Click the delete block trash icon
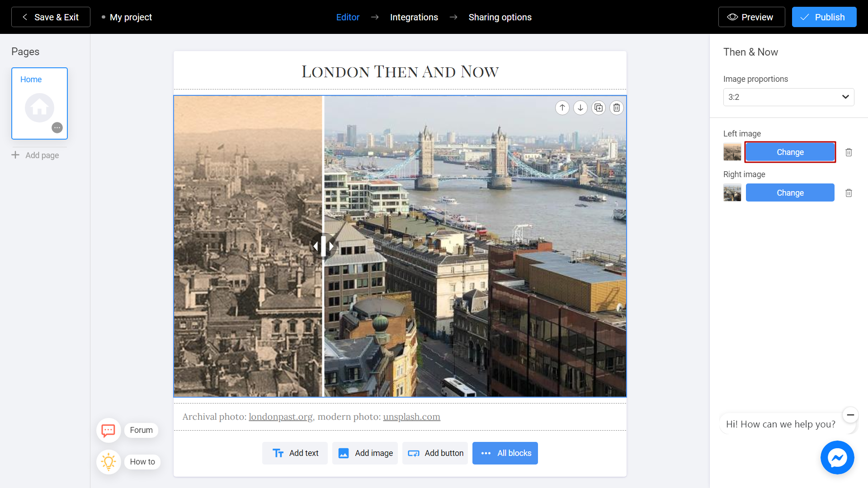 [617, 108]
